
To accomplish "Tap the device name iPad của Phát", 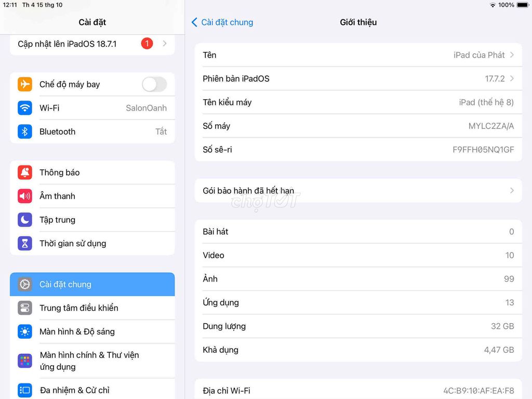I will click(479, 55).
